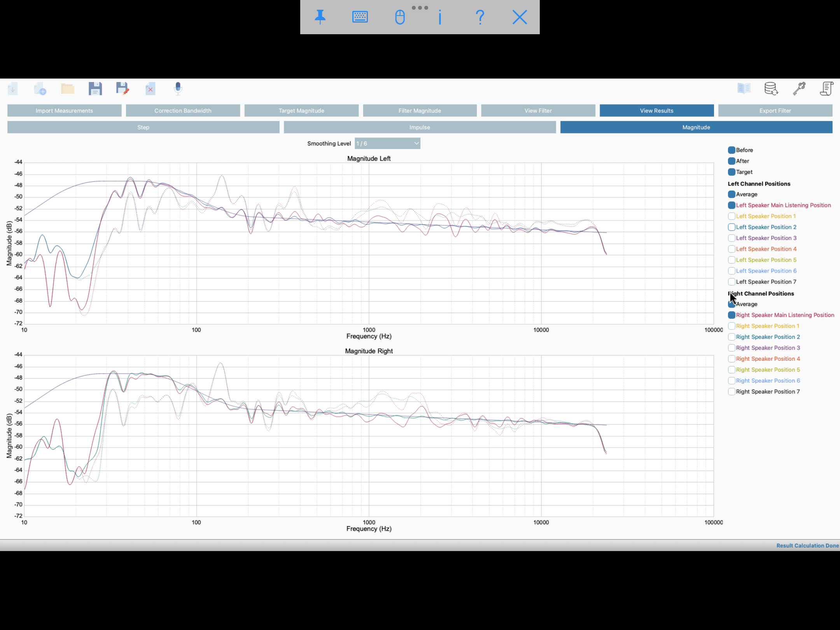Toggle Left Channel Average checkbox
The image size is (840, 630).
coord(731,194)
